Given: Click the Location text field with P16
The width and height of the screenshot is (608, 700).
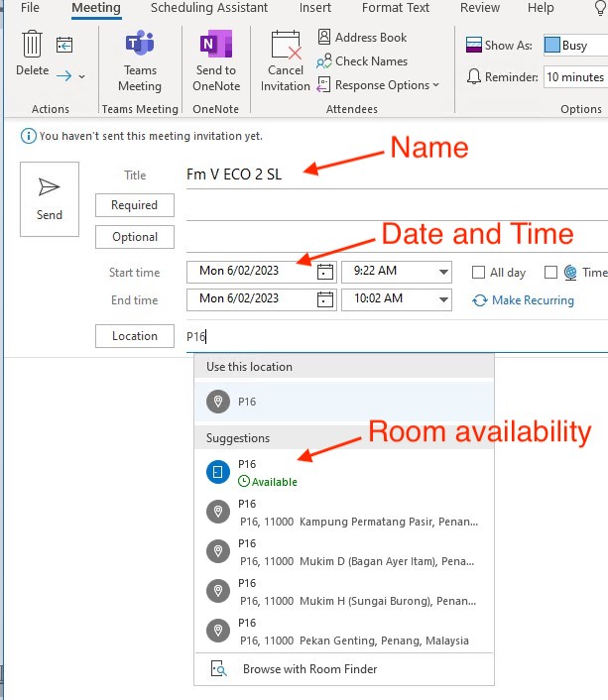Looking at the screenshot, I should (x=397, y=336).
